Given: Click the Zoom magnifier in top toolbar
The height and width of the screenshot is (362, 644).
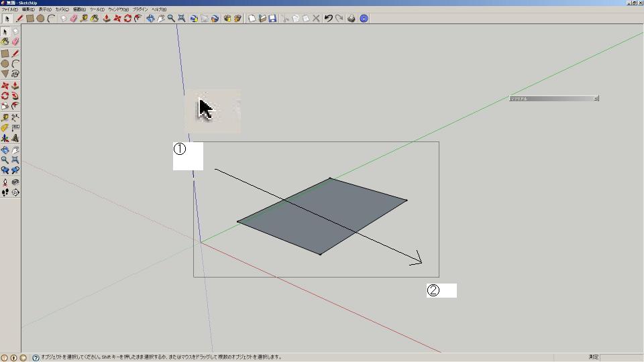Looking at the screenshot, I should pos(171,19).
